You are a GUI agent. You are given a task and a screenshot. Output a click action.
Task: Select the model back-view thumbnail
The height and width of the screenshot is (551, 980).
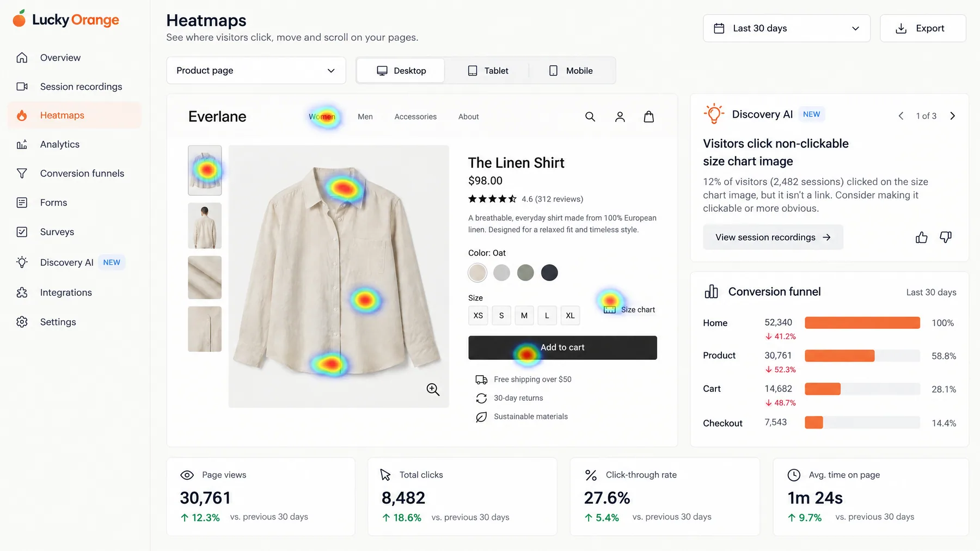[205, 226]
